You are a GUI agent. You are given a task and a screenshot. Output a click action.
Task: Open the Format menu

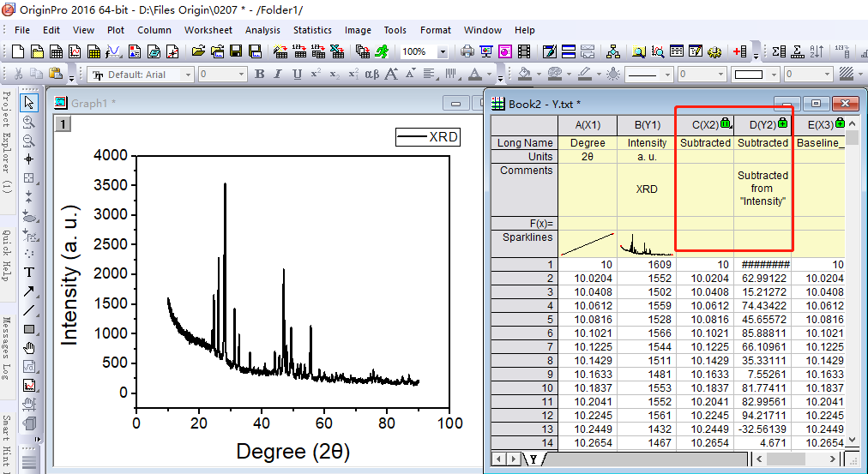[435, 30]
